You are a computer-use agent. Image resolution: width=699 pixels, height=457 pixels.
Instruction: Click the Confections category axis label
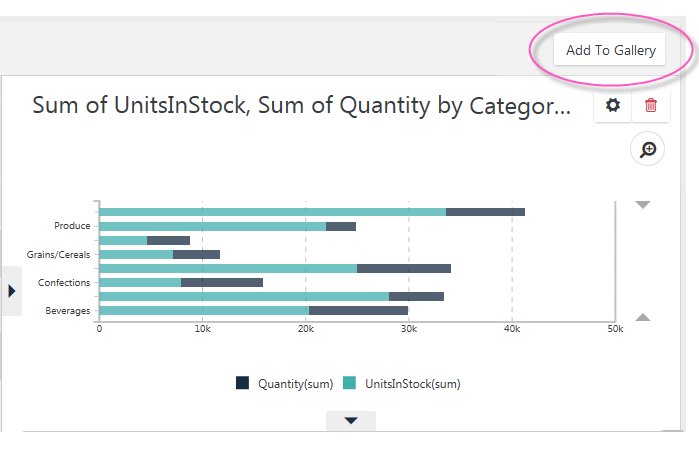coord(64,283)
